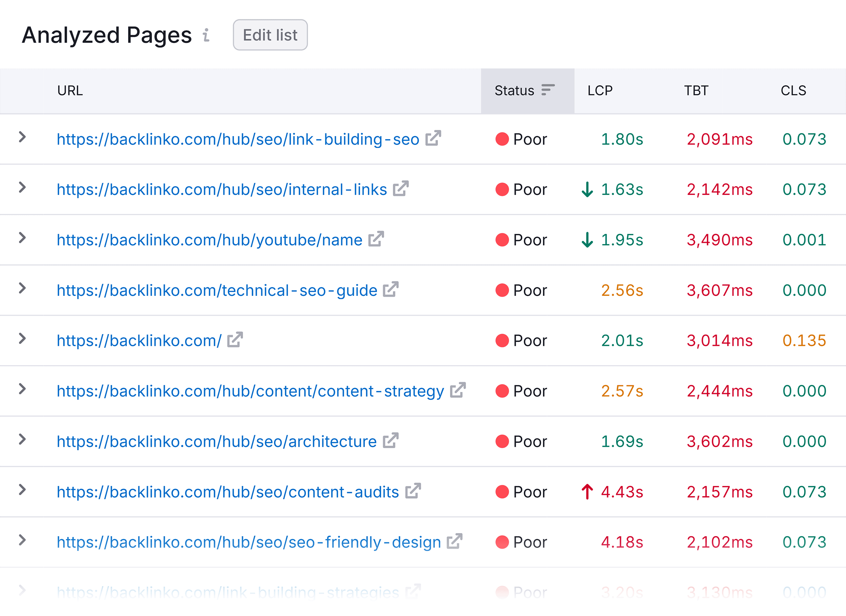Viewport: 846px width, 616px height.
Task: Click external link icon for link-building-seo
Action: (x=433, y=138)
